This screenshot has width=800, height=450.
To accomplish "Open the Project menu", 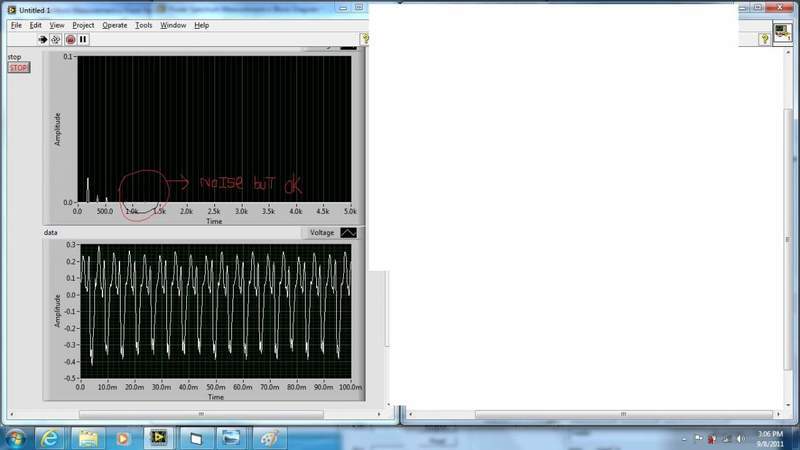I will pyautogui.click(x=84, y=24).
